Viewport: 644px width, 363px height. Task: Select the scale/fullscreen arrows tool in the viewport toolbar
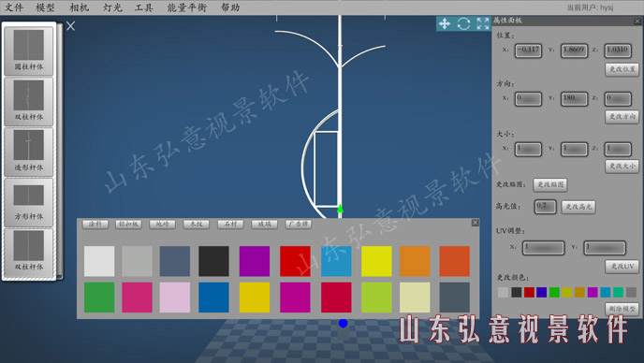tap(483, 23)
